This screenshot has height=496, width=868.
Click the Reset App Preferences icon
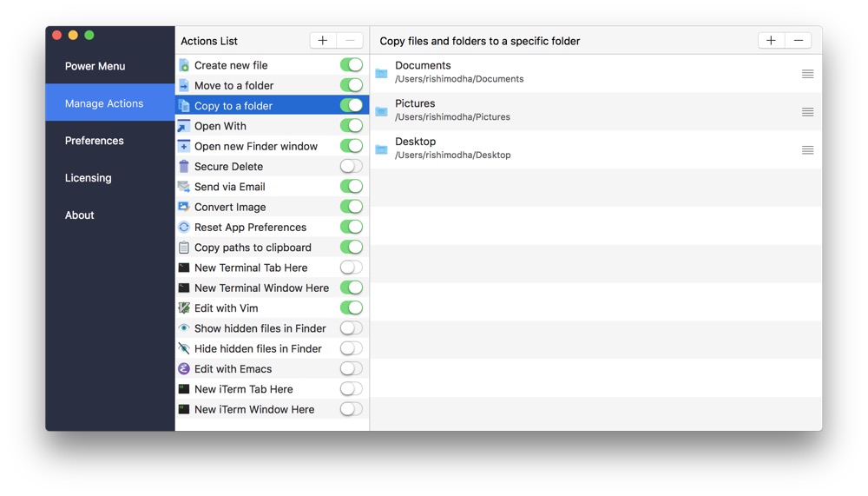coord(184,227)
